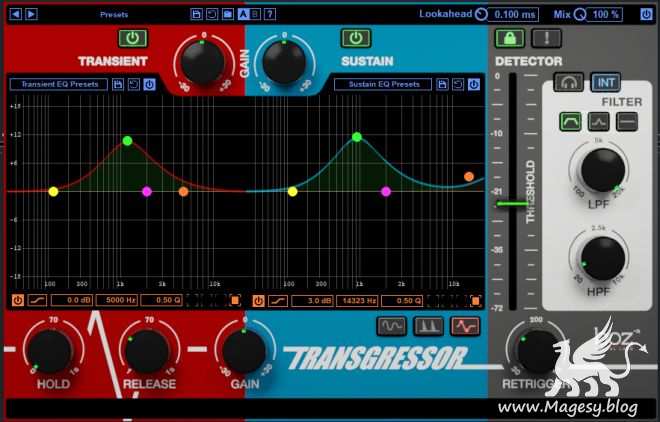Select magenta node on Transient EQ graph
This screenshot has width=660, height=422.
pos(147,192)
